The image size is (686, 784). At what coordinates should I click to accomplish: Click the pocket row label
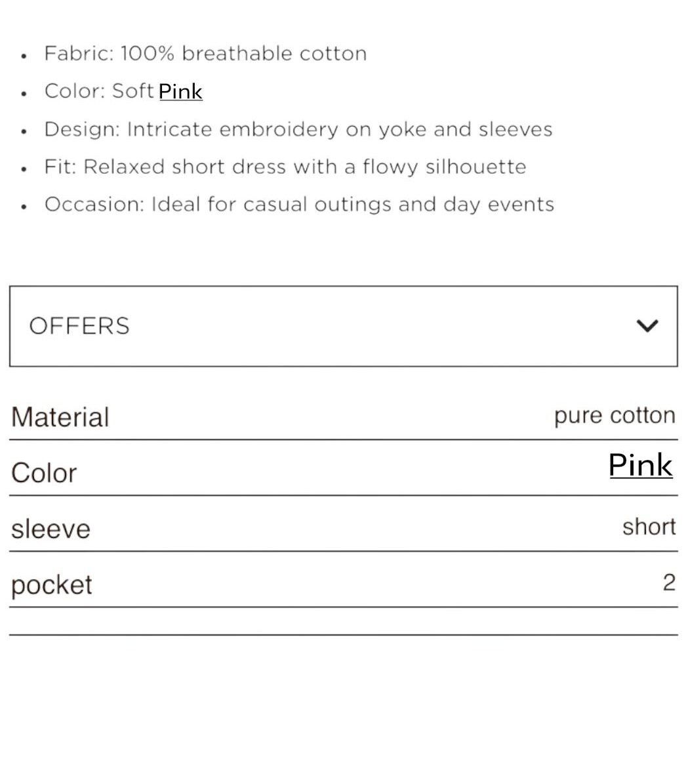coord(52,585)
